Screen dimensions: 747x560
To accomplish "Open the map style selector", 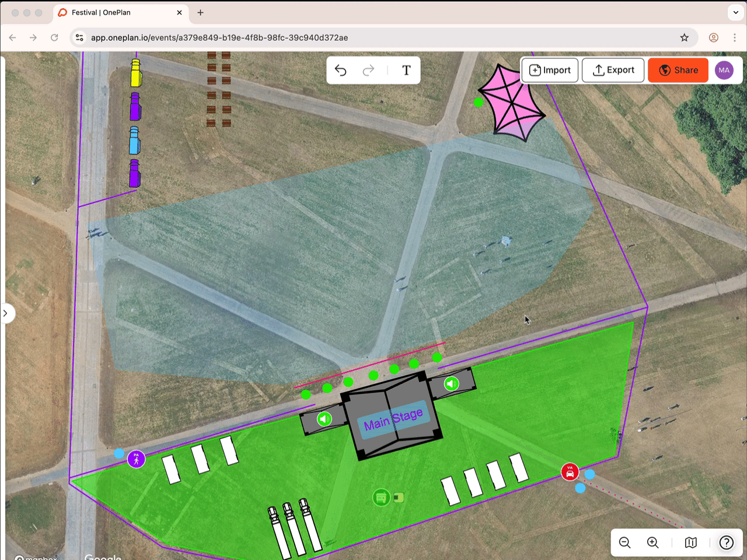I will tap(690, 542).
